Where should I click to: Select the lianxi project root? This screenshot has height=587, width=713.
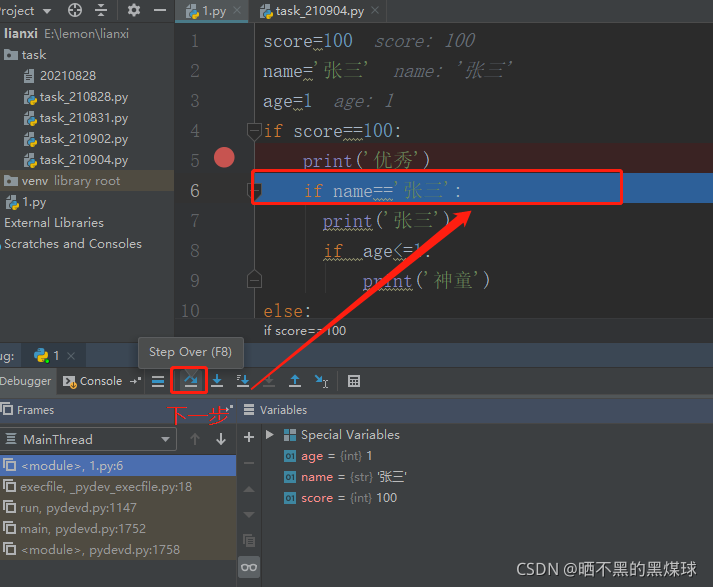click(66, 34)
